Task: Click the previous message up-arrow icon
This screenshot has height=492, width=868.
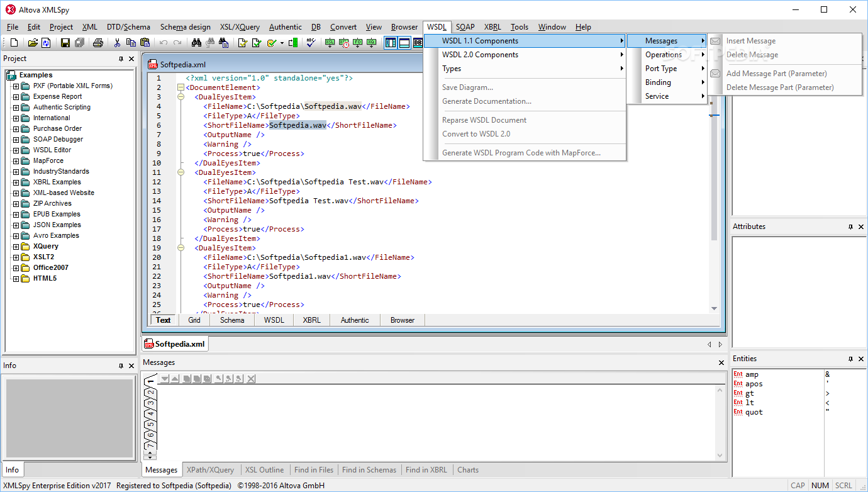Action: click(175, 378)
